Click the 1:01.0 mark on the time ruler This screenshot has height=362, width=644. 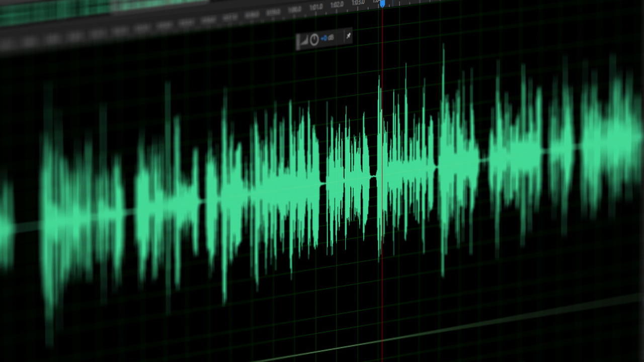[x=316, y=8]
